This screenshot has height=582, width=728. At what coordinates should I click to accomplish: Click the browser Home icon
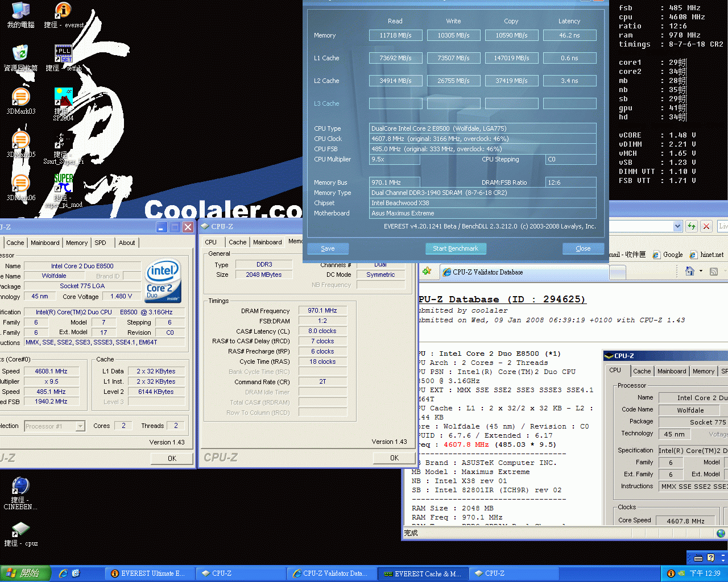pos(690,271)
